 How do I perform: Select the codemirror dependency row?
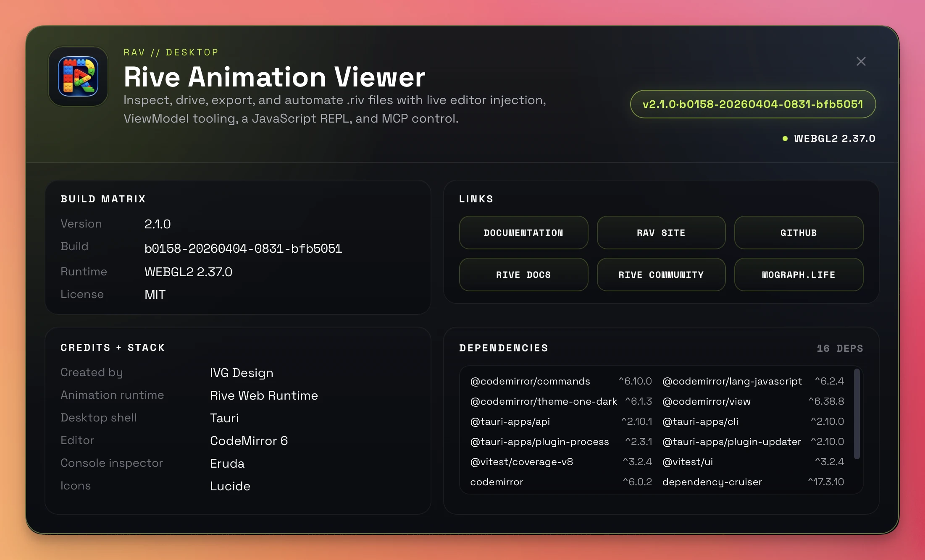click(561, 482)
